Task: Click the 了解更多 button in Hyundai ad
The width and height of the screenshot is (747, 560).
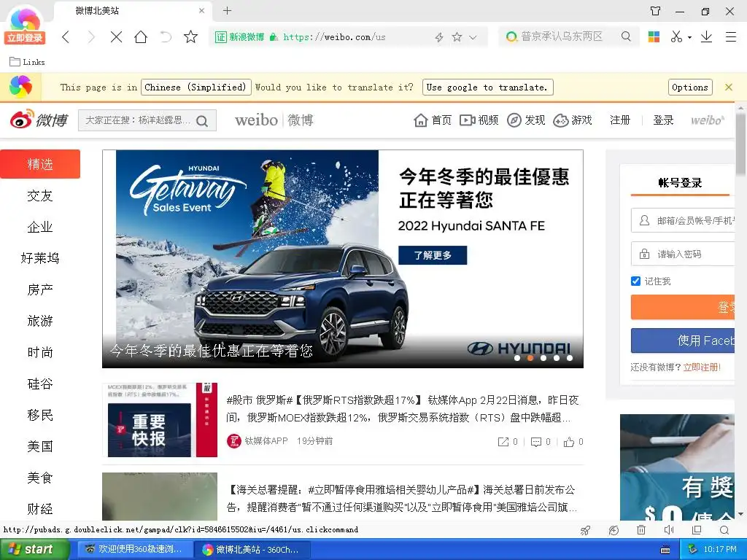Action: [433, 255]
